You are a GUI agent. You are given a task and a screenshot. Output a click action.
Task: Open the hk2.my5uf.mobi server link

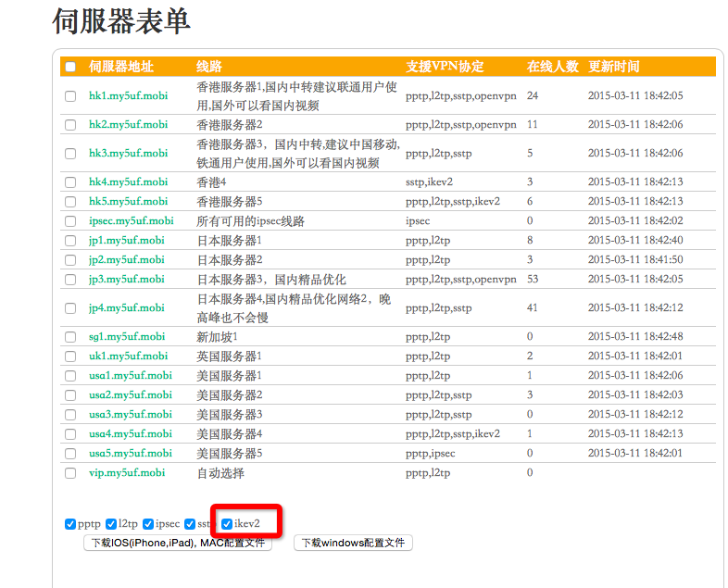tap(128, 124)
